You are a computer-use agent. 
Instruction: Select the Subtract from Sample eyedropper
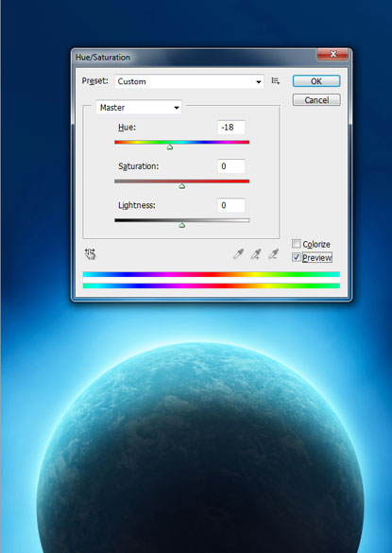274,254
